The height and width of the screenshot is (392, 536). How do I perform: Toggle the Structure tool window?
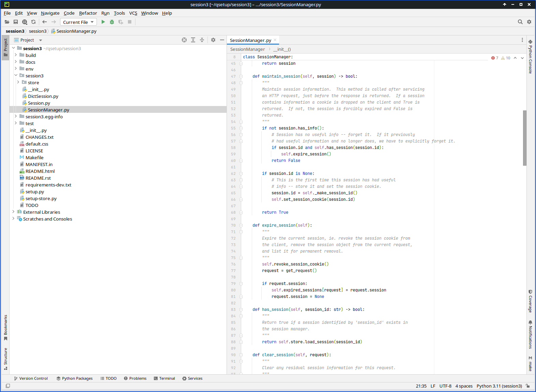5,359
